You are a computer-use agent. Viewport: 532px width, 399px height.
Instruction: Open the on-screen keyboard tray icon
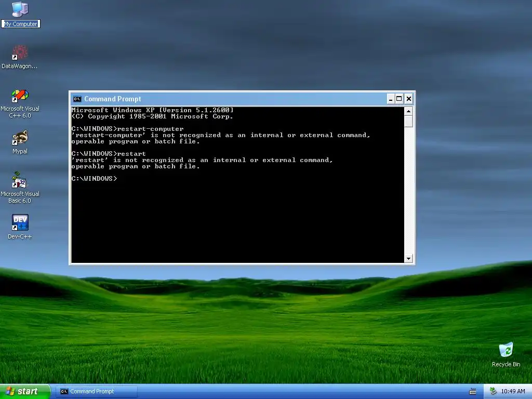pos(473,392)
